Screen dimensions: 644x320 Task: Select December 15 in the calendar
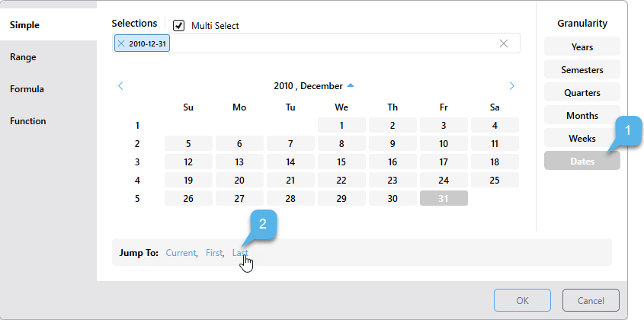click(341, 162)
